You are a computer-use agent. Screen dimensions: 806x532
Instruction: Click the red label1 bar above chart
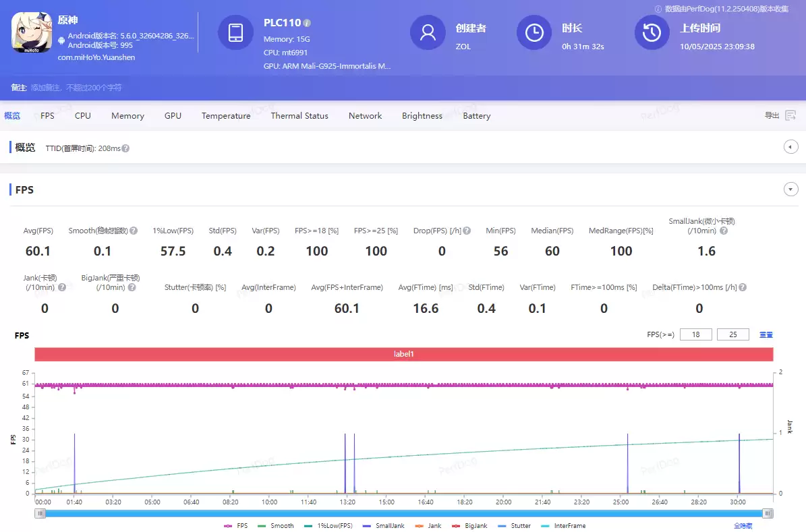(x=403, y=354)
